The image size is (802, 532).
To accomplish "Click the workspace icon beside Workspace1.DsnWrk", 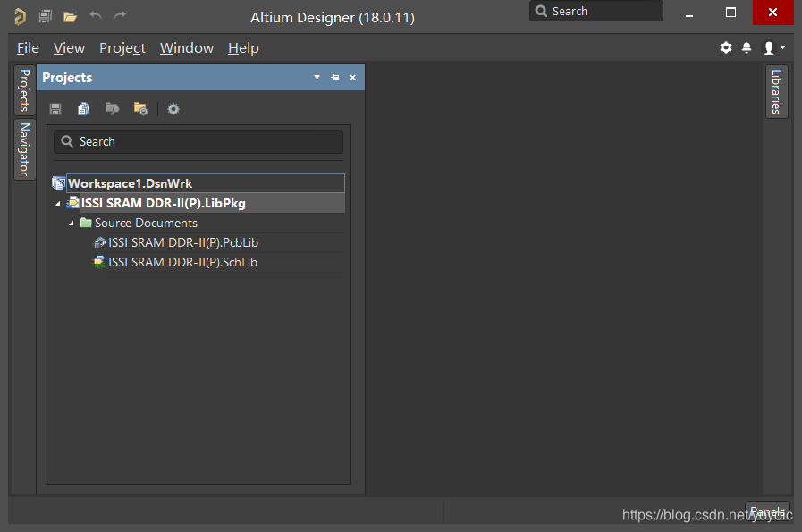I will click(x=59, y=183).
